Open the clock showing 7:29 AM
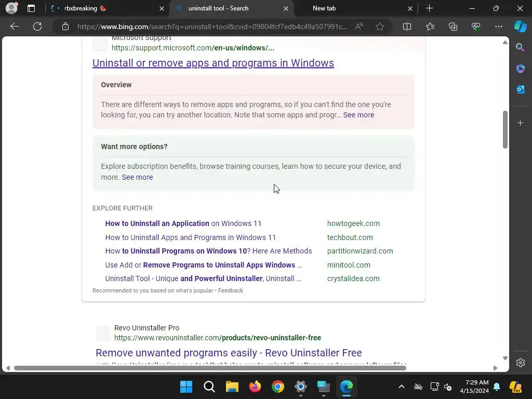Image resolution: width=532 pixels, height=399 pixels. click(x=474, y=387)
